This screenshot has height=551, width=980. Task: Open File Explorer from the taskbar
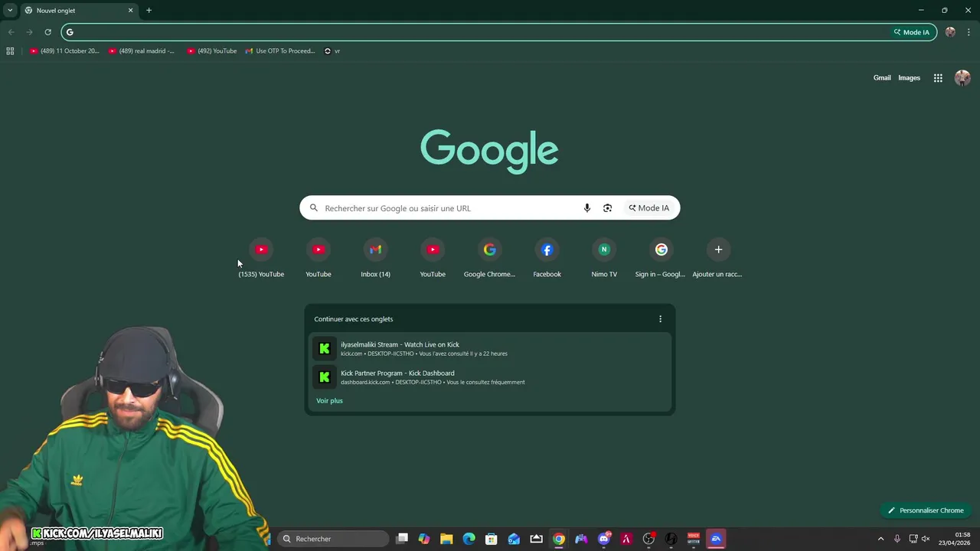click(x=446, y=539)
